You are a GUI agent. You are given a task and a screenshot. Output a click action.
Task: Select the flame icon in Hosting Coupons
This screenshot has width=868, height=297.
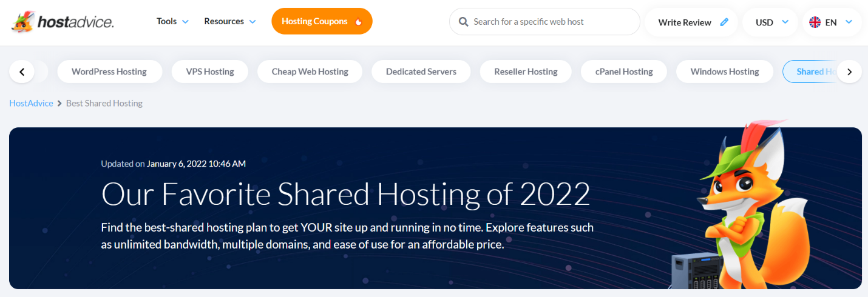pyautogui.click(x=358, y=22)
